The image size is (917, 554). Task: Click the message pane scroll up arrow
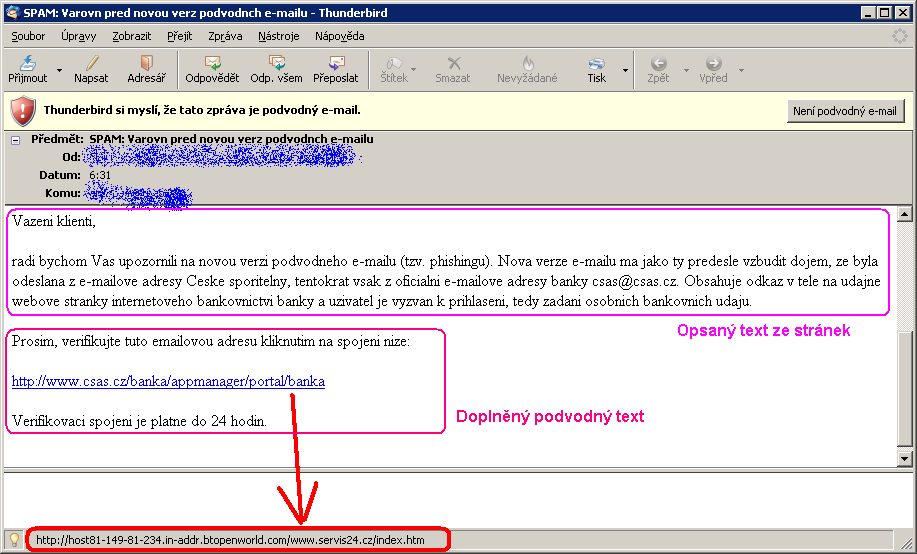pyautogui.click(x=905, y=214)
